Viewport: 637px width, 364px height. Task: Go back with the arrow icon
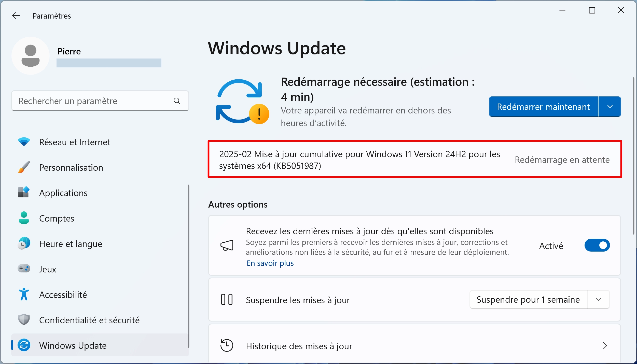[x=16, y=16]
